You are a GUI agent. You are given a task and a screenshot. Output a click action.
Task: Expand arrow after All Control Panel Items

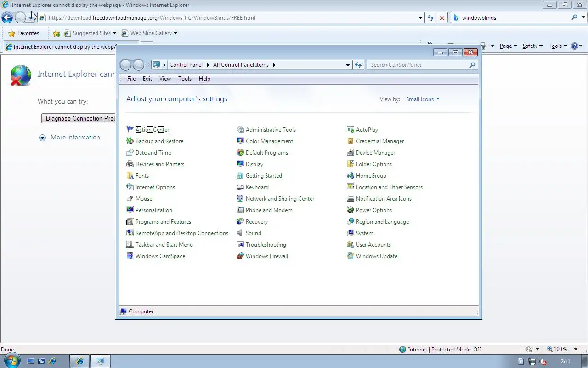point(274,65)
